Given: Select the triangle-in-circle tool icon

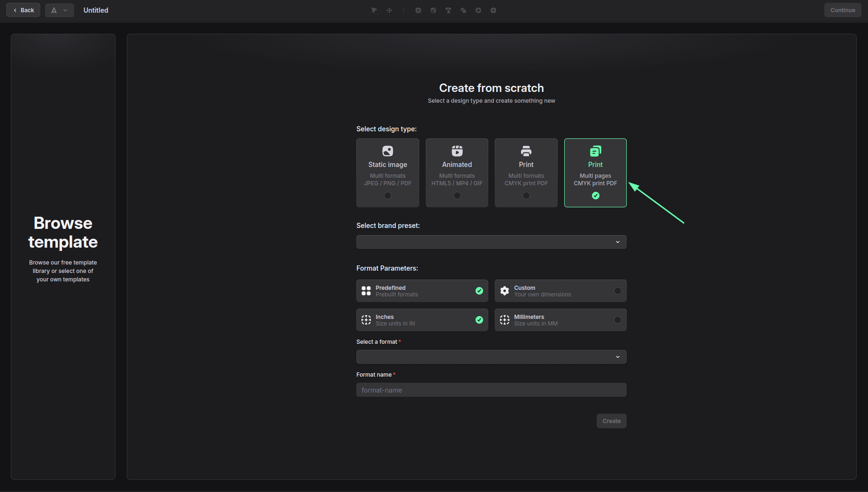Looking at the screenshot, I should [x=478, y=10].
